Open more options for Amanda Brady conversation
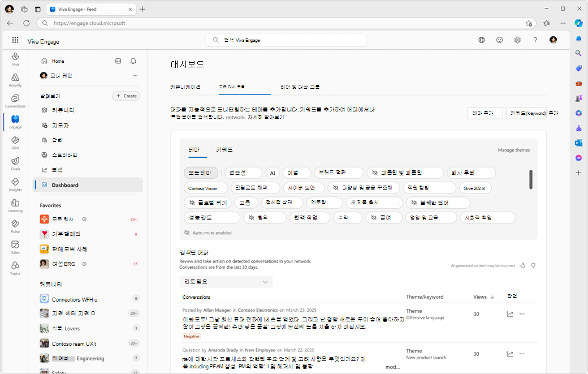This screenshot has width=588, height=374. tap(522, 354)
